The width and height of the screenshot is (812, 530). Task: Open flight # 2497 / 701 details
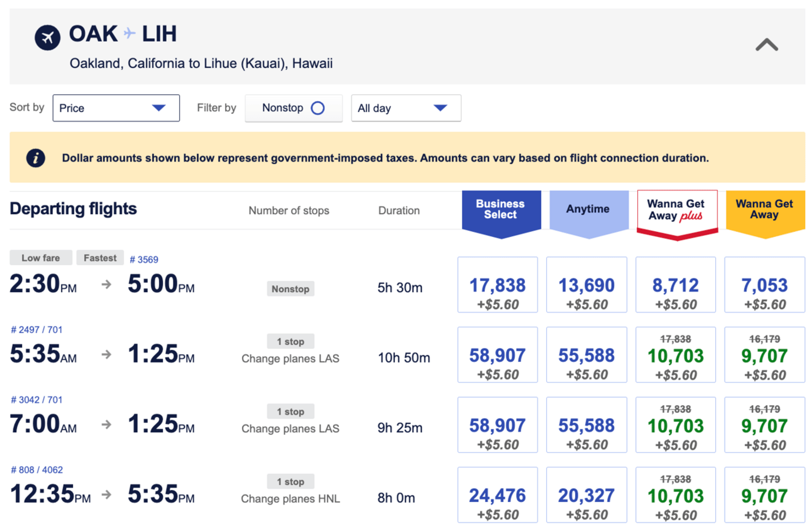tap(37, 330)
